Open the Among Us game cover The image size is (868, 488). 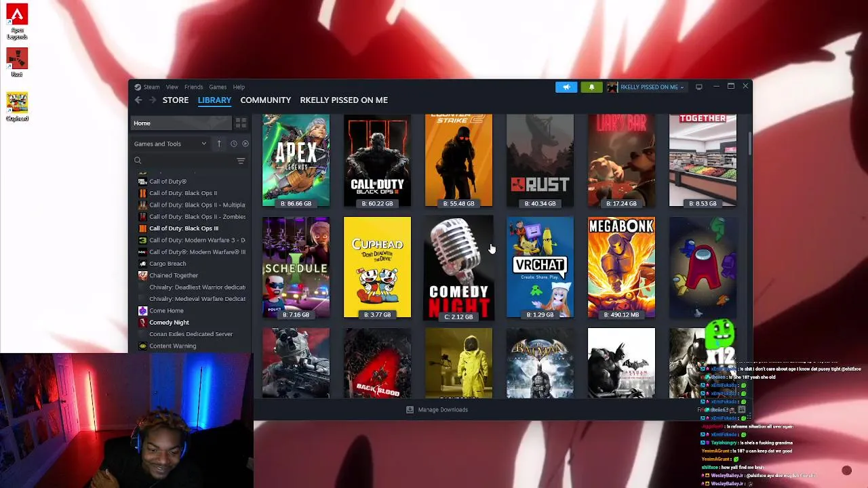(703, 267)
